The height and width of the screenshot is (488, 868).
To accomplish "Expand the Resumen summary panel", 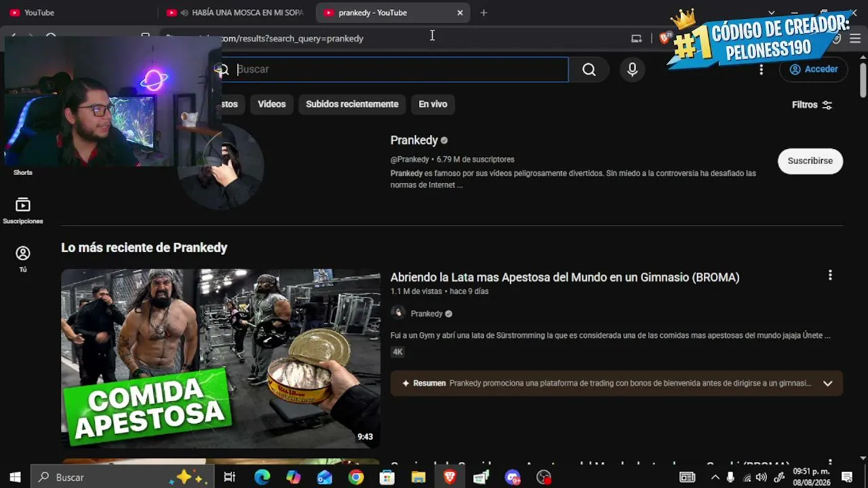I will (x=827, y=383).
